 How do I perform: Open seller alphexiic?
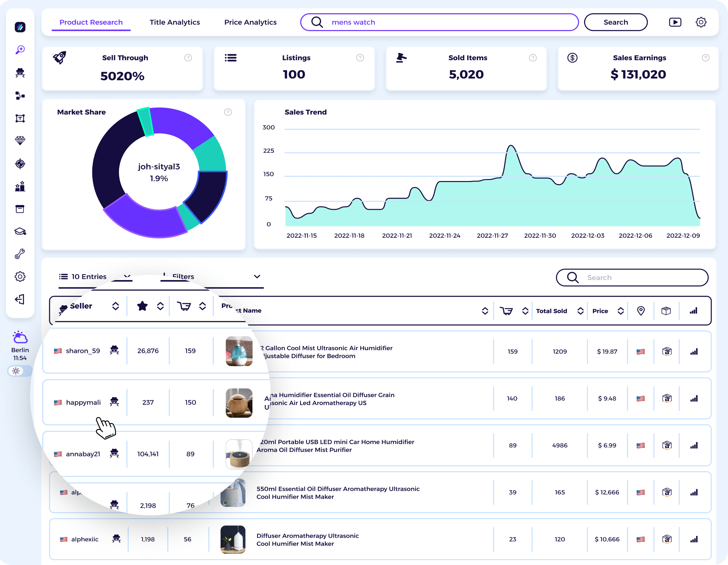[85, 539]
